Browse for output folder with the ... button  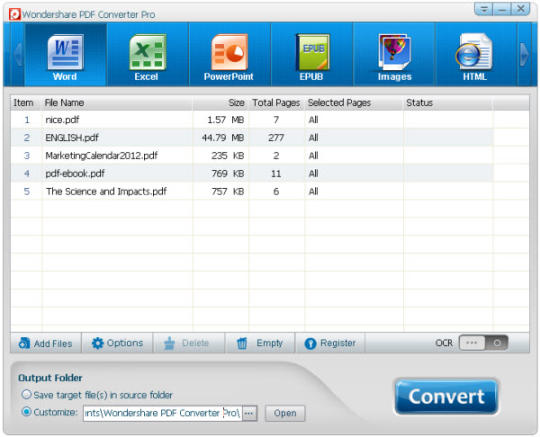click(250, 413)
